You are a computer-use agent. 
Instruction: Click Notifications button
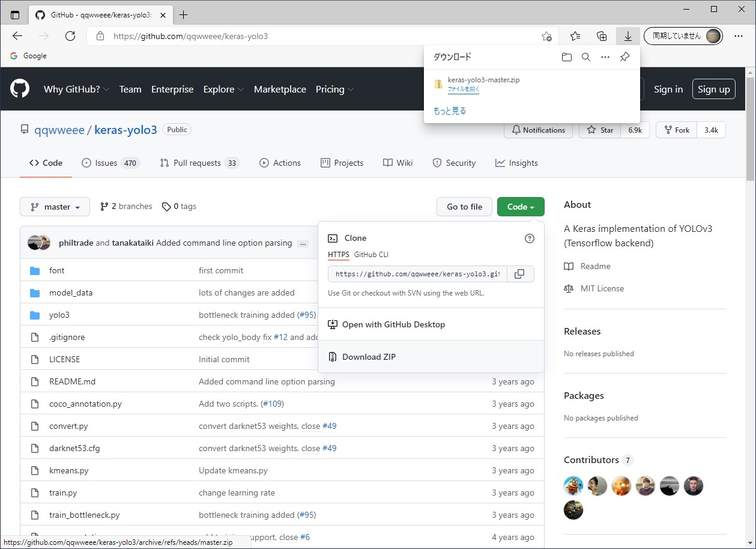pyautogui.click(x=538, y=130)
